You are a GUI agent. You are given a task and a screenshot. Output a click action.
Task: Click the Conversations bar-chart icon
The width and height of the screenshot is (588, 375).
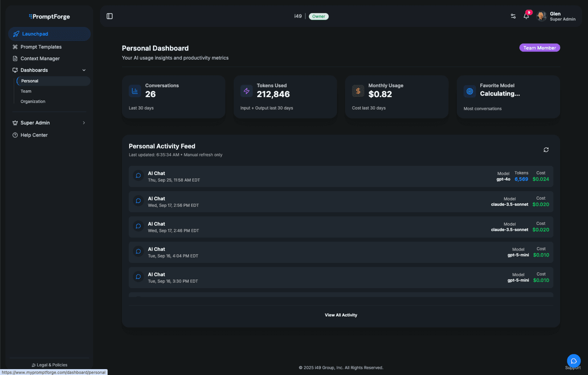(x=135, y=91)
